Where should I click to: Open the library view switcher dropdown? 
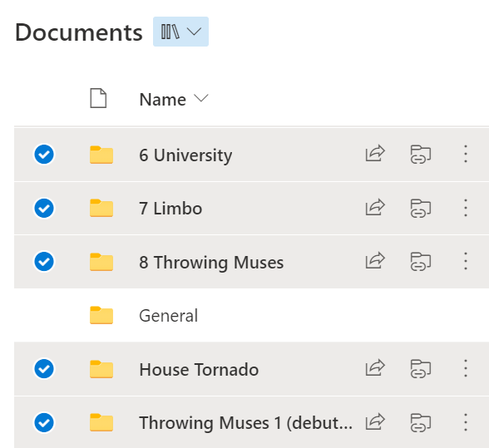point(180,32)
